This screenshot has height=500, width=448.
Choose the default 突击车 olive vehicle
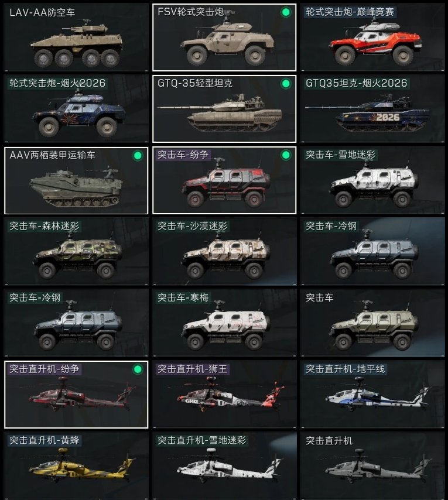point(372,323)
